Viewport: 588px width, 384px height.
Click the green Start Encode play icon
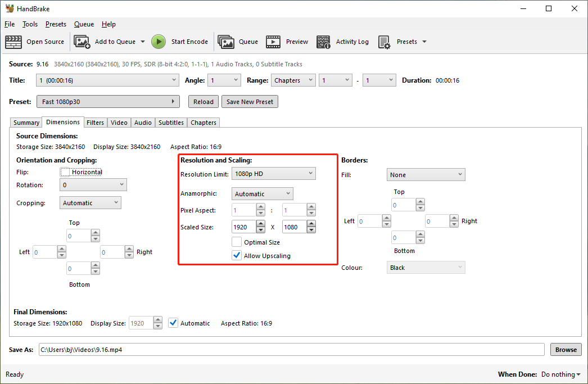[x=159, y=42]
